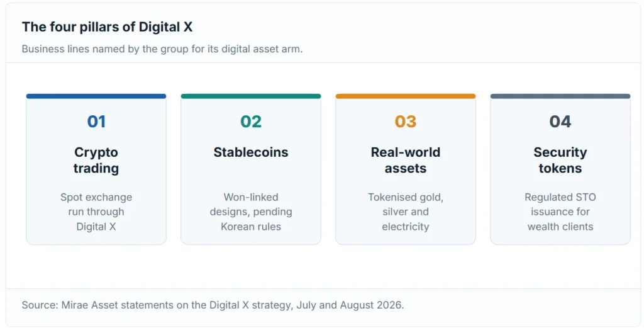
Task: Click the orange 03 number
Action: click(x=406, y=122)
